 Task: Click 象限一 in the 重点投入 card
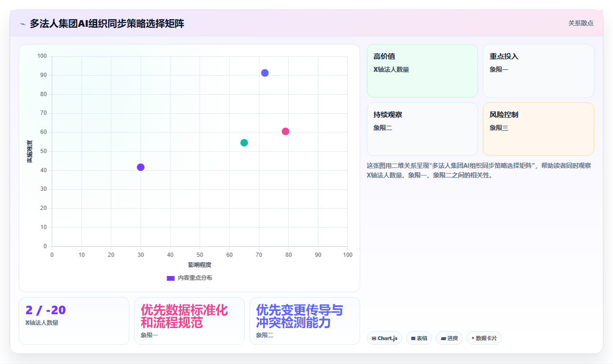coord(499,69)
